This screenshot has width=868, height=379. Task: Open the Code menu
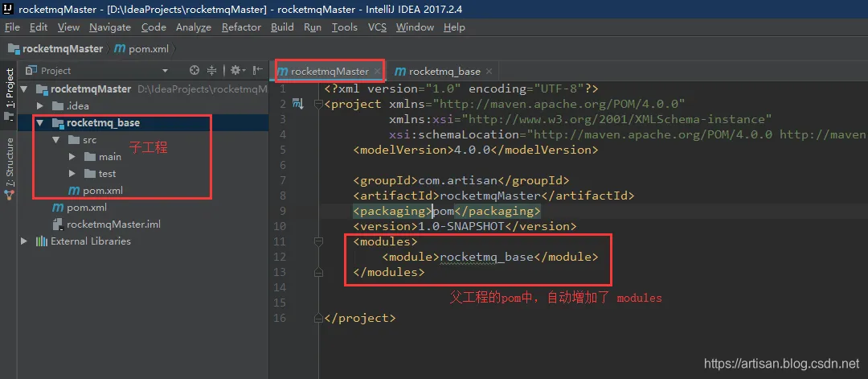tap(154, 27)
